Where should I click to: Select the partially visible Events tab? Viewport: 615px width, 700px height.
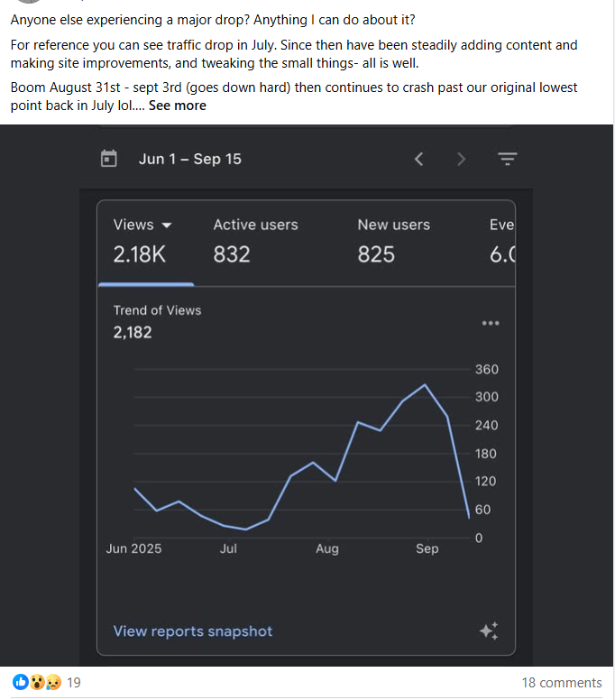pos(502,240)
